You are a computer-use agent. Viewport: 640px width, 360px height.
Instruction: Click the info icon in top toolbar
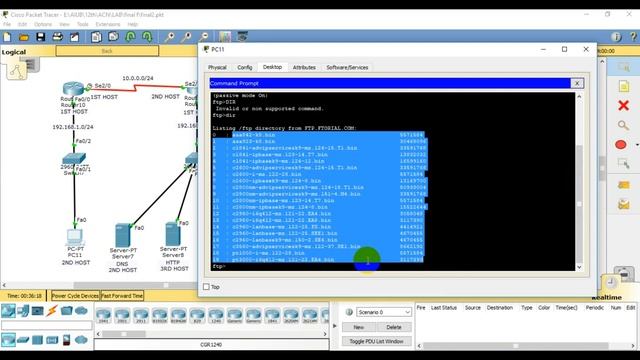click(616, 37)
